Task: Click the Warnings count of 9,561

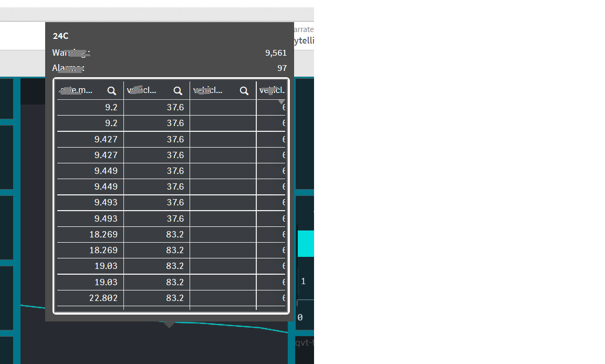Action: [x=275, y=53]
